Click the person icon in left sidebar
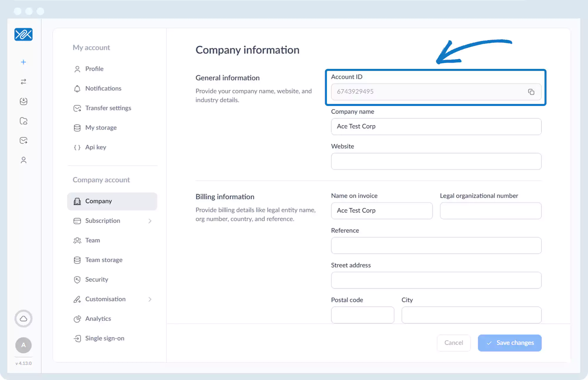Viewport: 588px width, 380px height. [24, 160]
